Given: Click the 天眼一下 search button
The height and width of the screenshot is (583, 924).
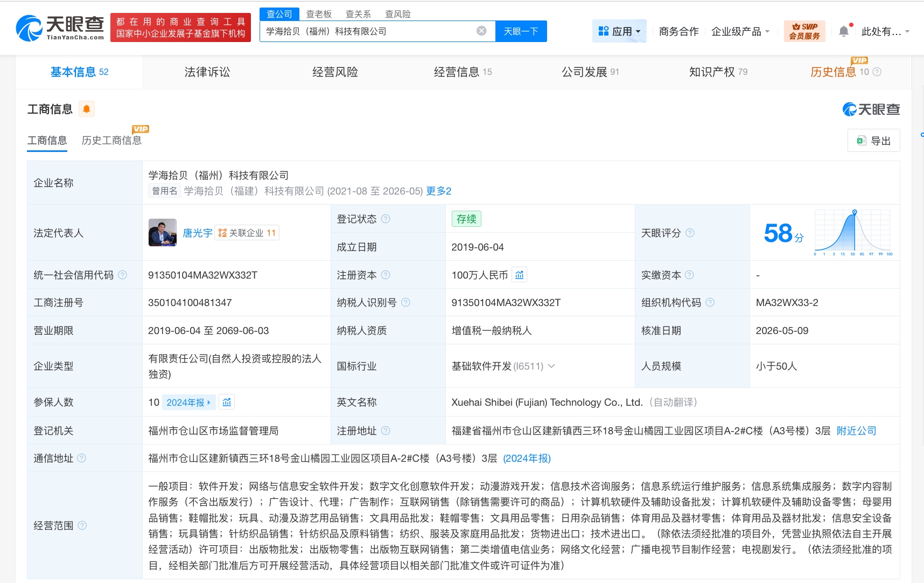Looking at the screenshot, I should pyautogui.click(x=521, y=31).
